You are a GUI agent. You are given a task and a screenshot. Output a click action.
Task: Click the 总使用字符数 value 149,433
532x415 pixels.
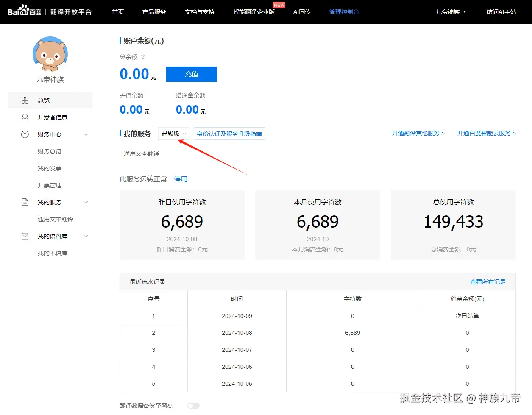453,222
